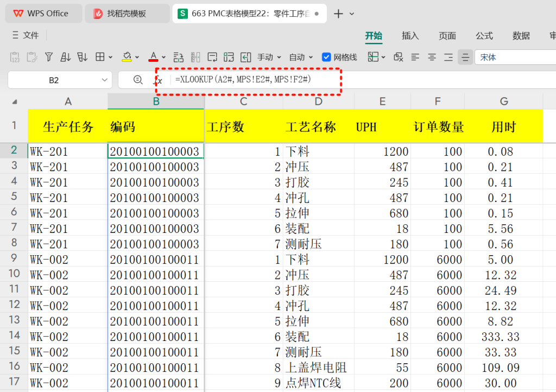Apply the red font color A

pyautogui.click(x=153, y=57)
